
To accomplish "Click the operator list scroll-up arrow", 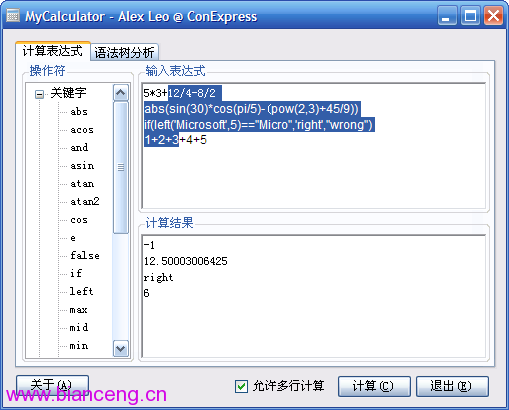I will click(121, 93).
